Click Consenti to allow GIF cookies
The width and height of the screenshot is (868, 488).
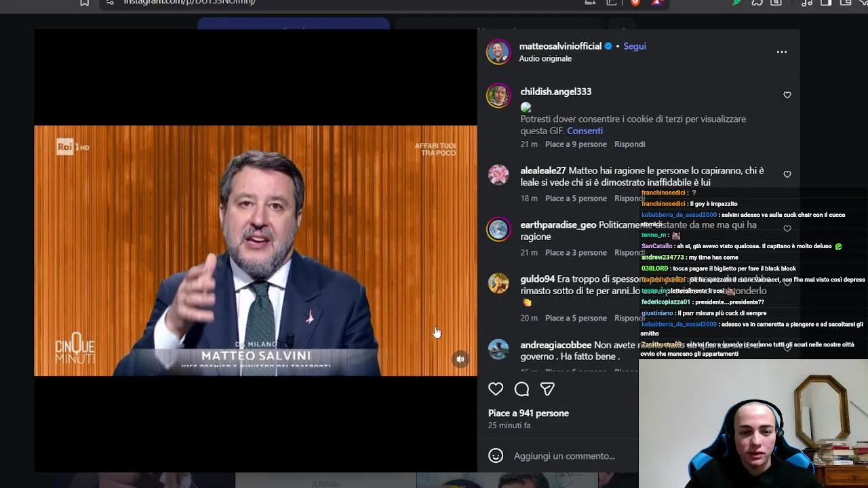point(585,131)
